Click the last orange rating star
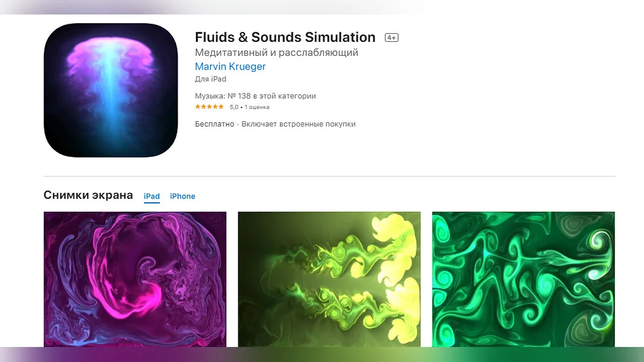Image resolution: width=644 pixels, height=362 pixels. point(221,107)
